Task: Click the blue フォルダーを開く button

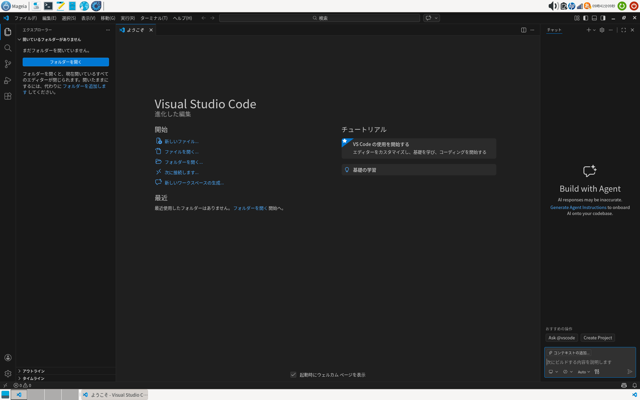Action: [65, 61]
